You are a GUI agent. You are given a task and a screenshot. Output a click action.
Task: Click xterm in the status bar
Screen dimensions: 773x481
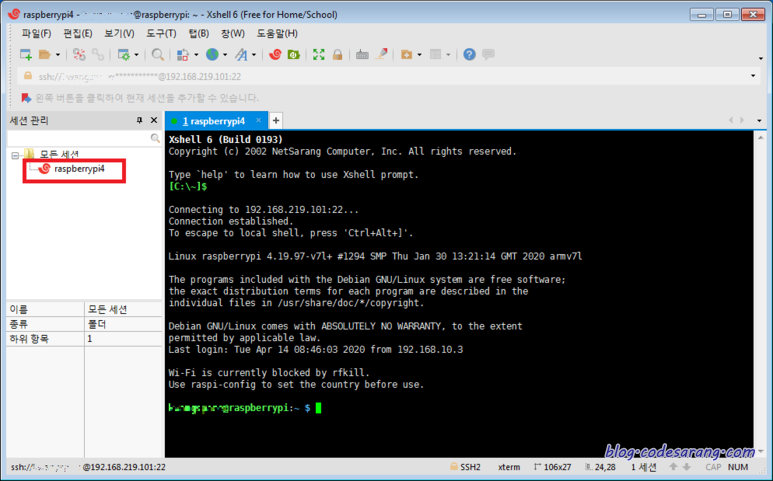tap(509, 467)
